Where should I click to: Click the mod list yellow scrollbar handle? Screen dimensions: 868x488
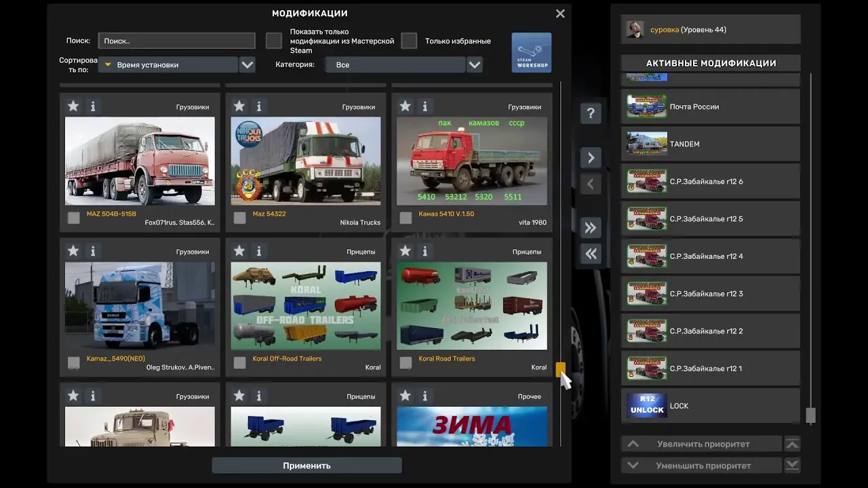point(560,369)
